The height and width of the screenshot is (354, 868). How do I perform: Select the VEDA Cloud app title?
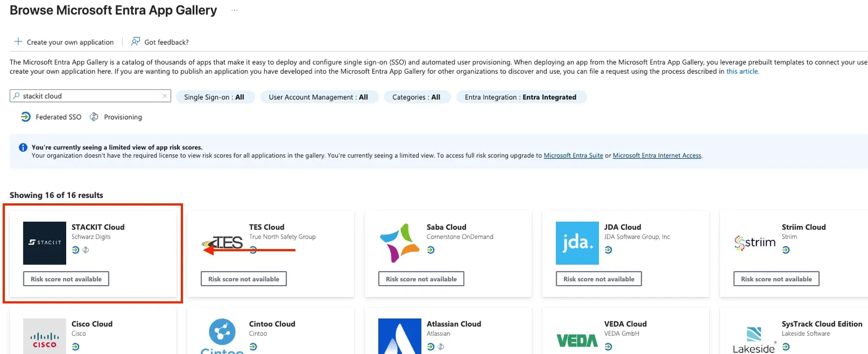click(626, 324)
